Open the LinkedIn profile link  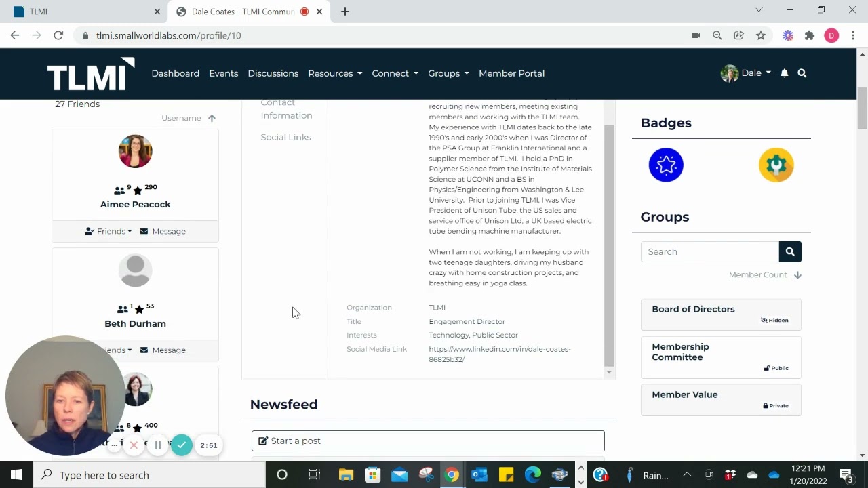tap(499, 354)
